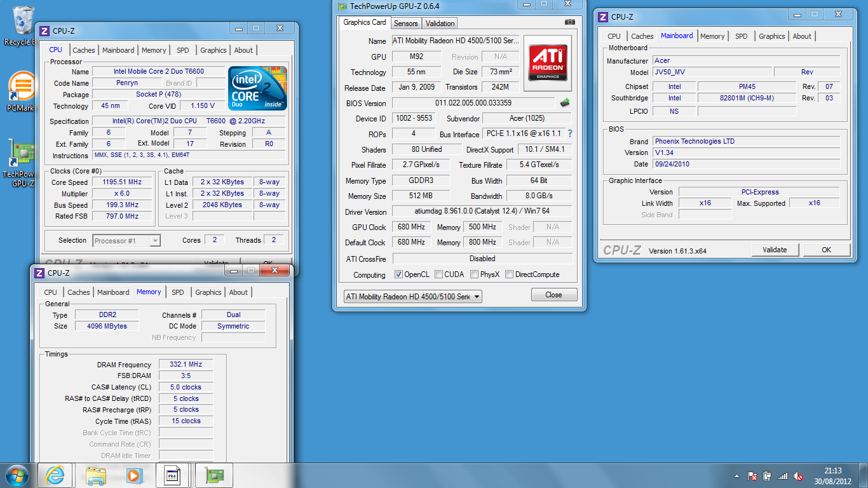Click the Driver Version atiumdag field

(482, 211)
